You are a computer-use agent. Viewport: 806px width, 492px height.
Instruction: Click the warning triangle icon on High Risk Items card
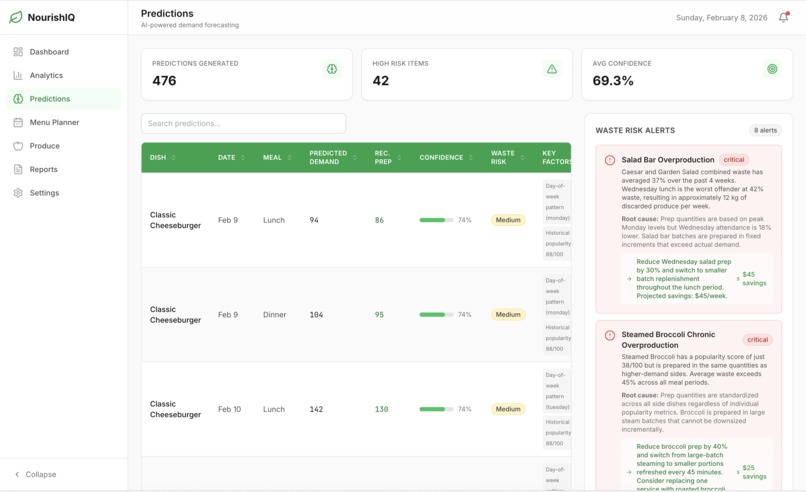tap(552, 69)
